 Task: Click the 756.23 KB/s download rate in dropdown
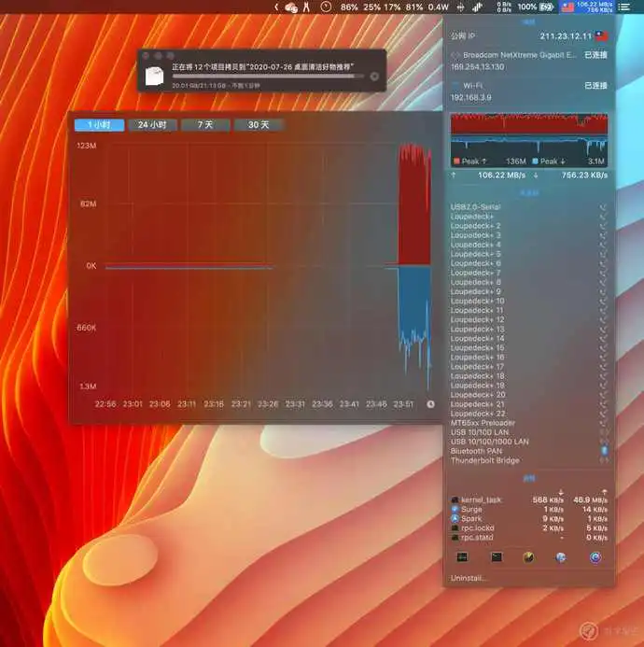pyautogui.click(x=584, y=175)
